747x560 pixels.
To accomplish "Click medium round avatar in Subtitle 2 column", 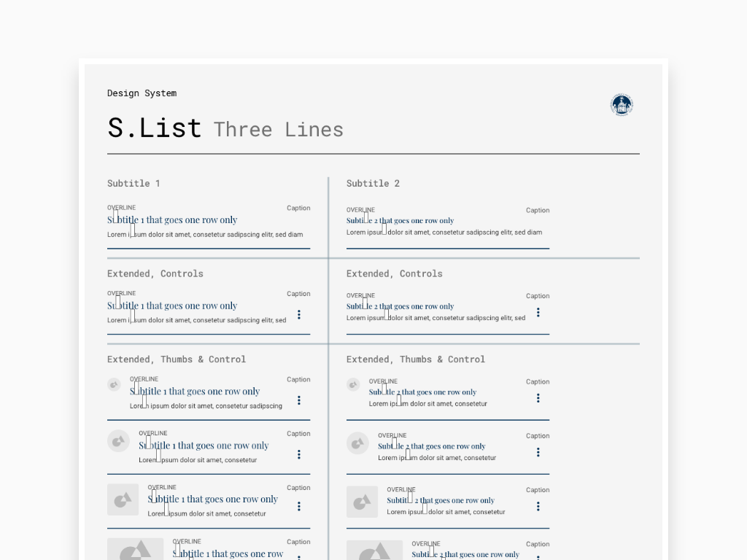I will 357,444.
